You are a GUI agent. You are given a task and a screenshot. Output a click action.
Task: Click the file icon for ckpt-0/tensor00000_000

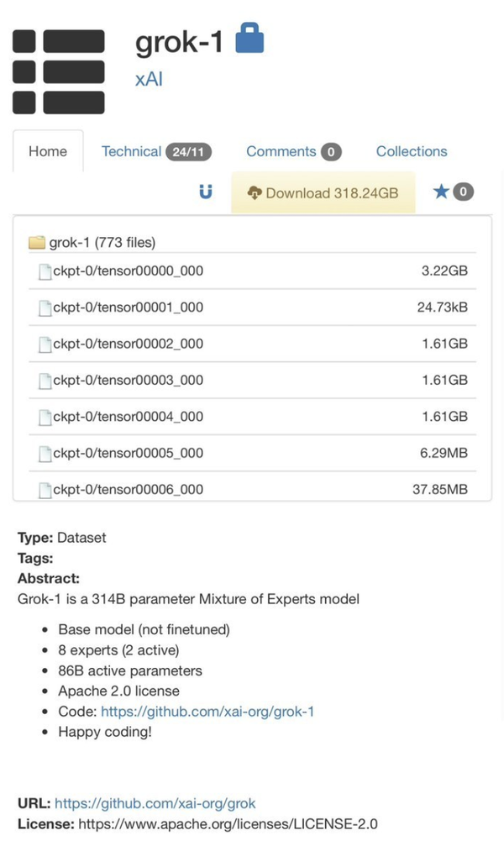[x=45, y=272]
